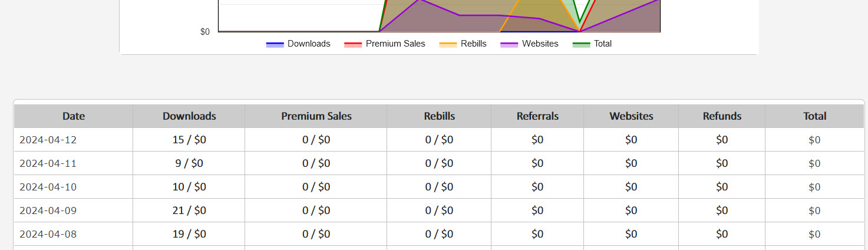Click the 21 / $0 downloads cell
This screenshot has height=250, width=868.
coord(189,210)
